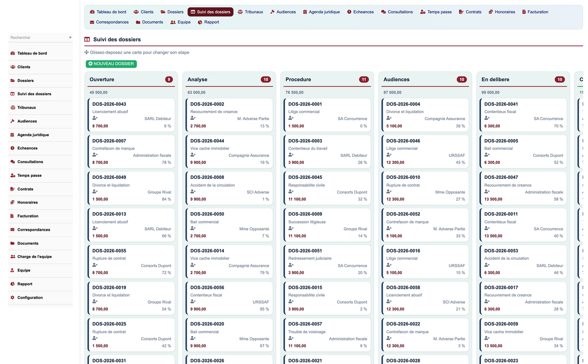Open Suivi des dossiers in the sidebar

(40, 94)
